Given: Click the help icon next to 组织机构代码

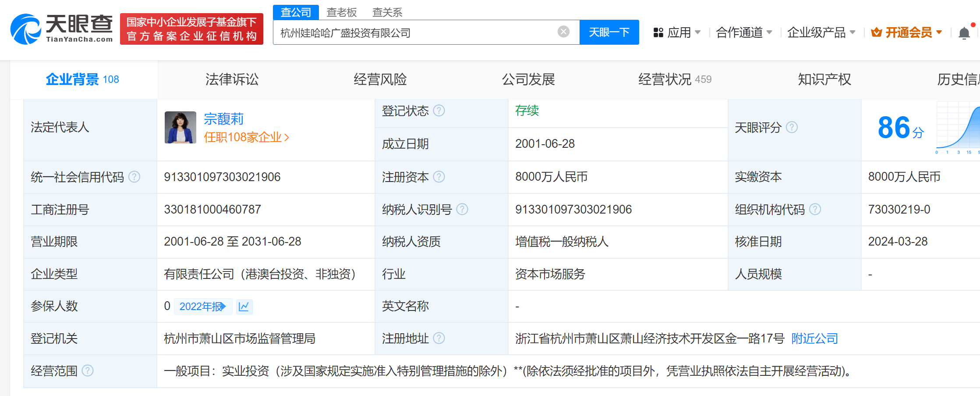Looking at the screenshot, I should (x=815, y=209).
